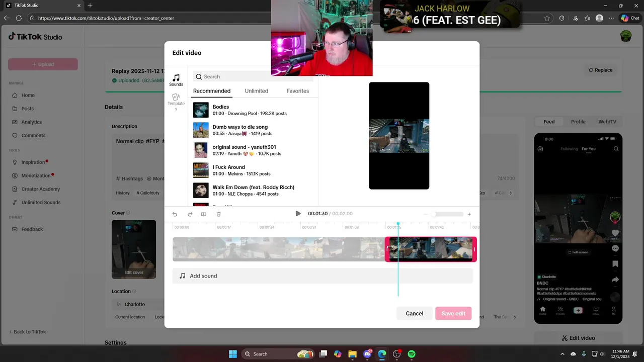Open Spotify from the taskbar

click(x=412, y=354)
